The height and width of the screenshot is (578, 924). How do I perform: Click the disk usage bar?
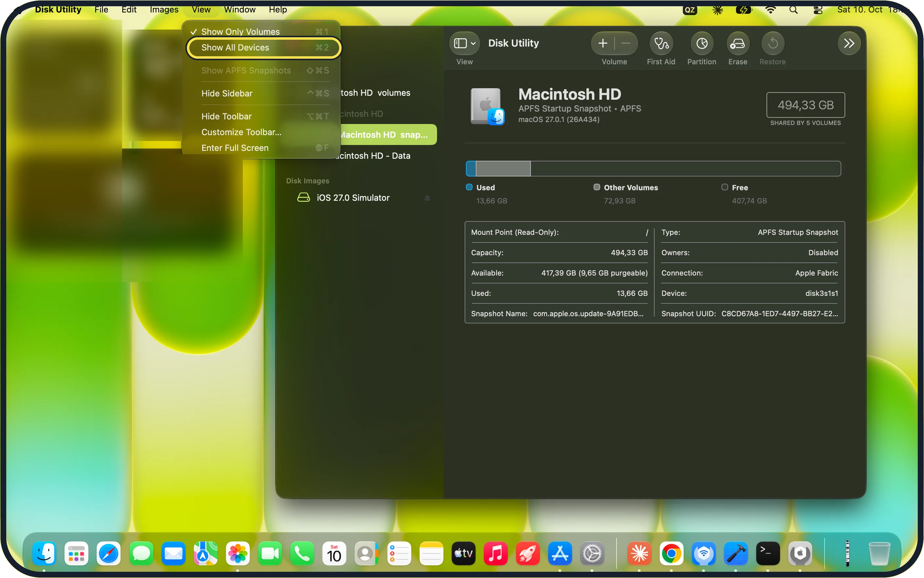(653, 169)
